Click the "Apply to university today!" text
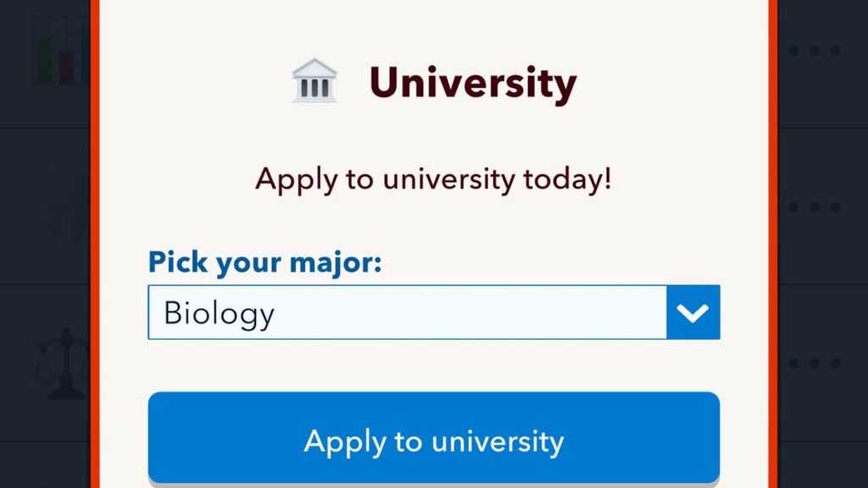The image size is (868, 488). [432, 179]
